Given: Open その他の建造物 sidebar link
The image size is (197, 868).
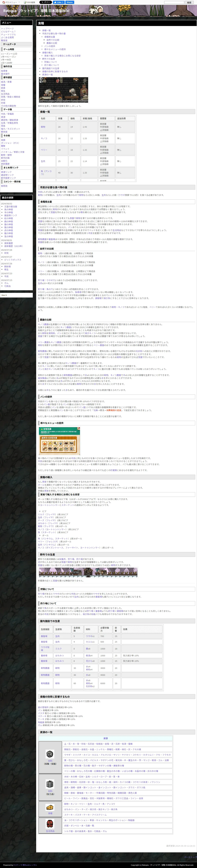Looking at the screenshot, I should [8, 106].
